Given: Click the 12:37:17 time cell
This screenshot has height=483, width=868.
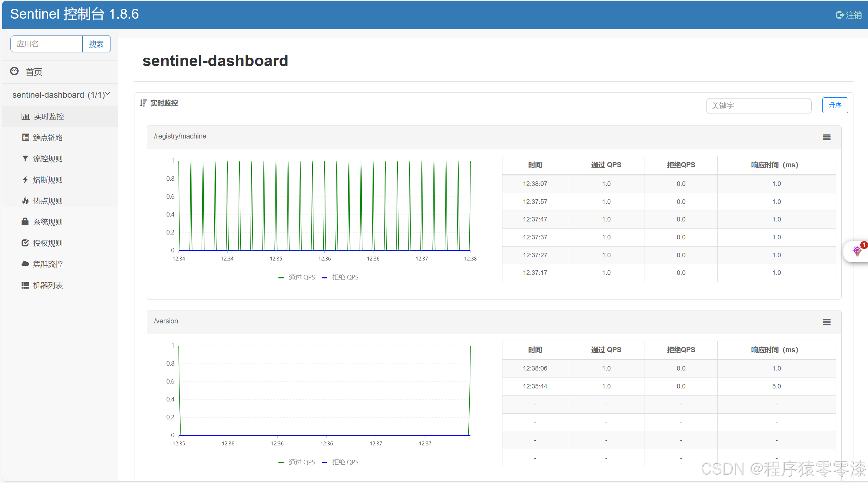Looking at the screenshot, I should [x=535, y=273].
